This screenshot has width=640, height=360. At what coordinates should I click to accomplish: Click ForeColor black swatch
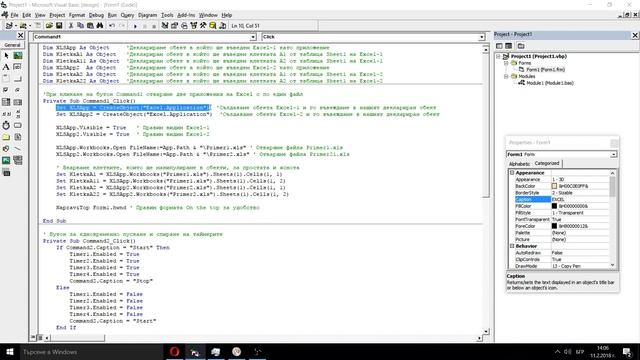pos(554,226)
